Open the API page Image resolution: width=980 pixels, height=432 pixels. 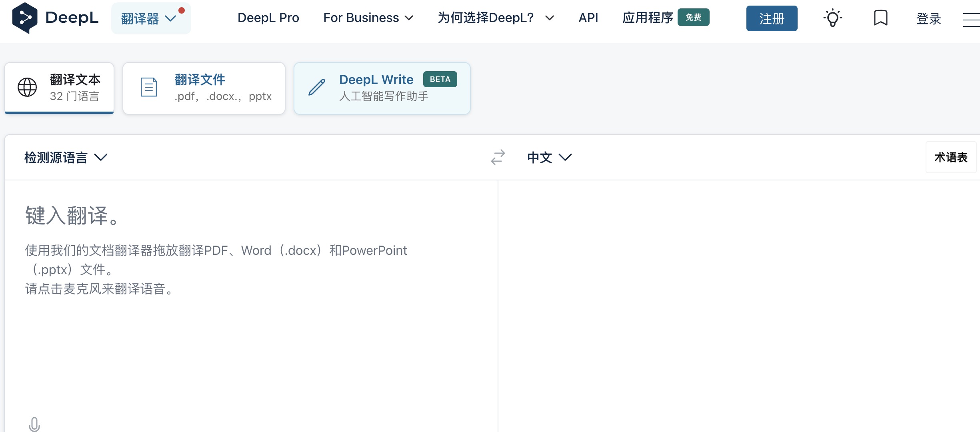(588, 18)
